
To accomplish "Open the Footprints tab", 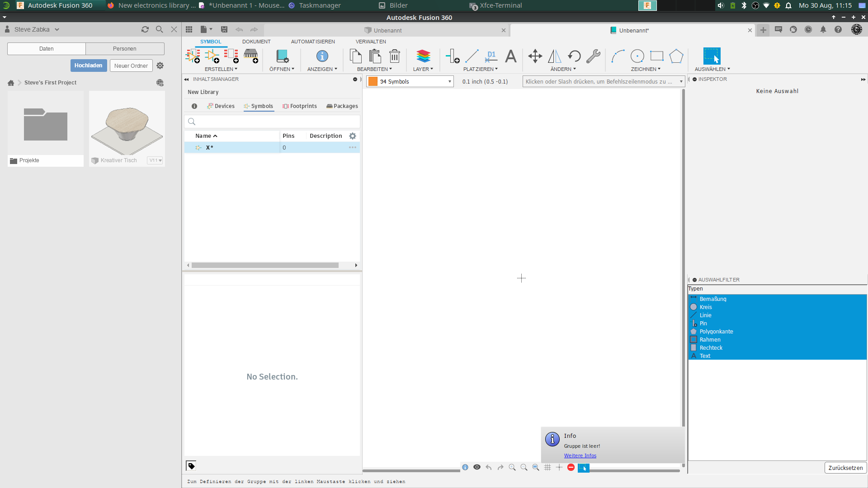I will click(x=300, y=106).
